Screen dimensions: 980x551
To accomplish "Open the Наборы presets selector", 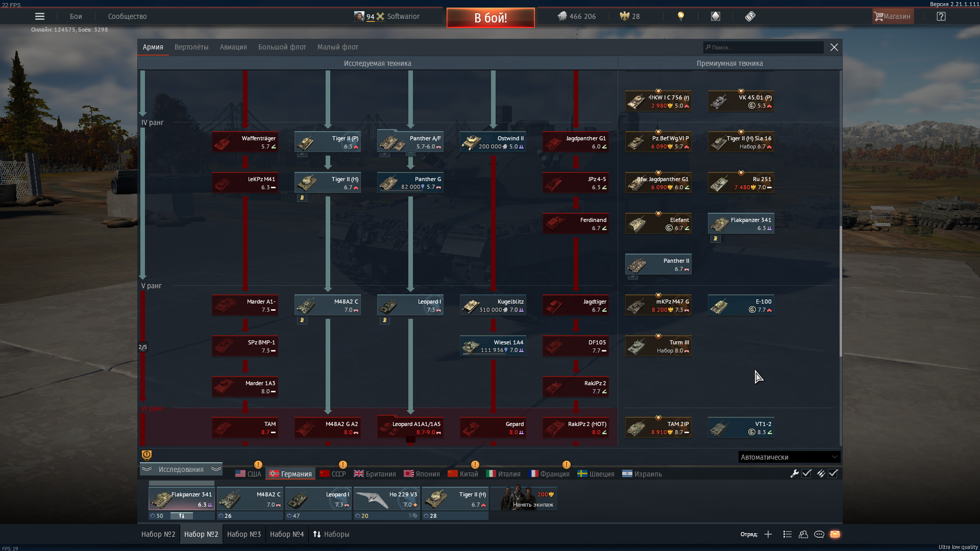I will [x=331, y=534].
